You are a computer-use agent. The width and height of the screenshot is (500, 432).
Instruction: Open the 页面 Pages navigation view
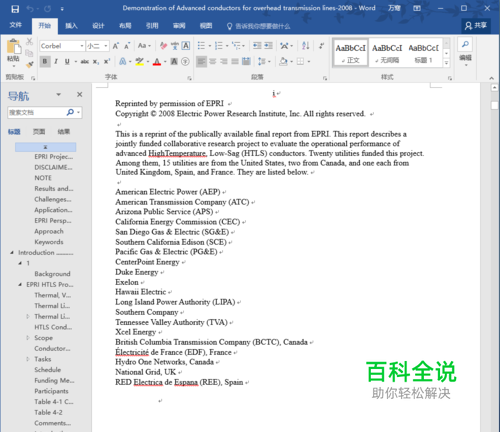coord(39,132)
